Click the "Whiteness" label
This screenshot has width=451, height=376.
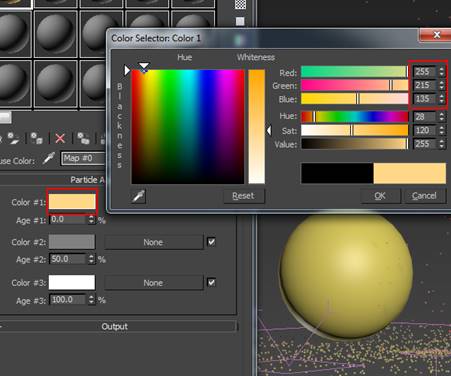click(256, 57)
